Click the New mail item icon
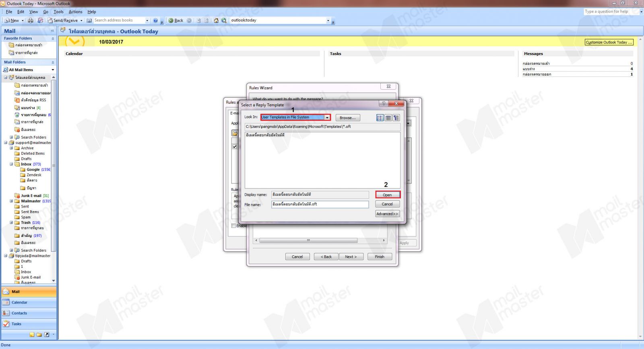The height and width of the screenshot is (349, 644). (x=7, y=20)
